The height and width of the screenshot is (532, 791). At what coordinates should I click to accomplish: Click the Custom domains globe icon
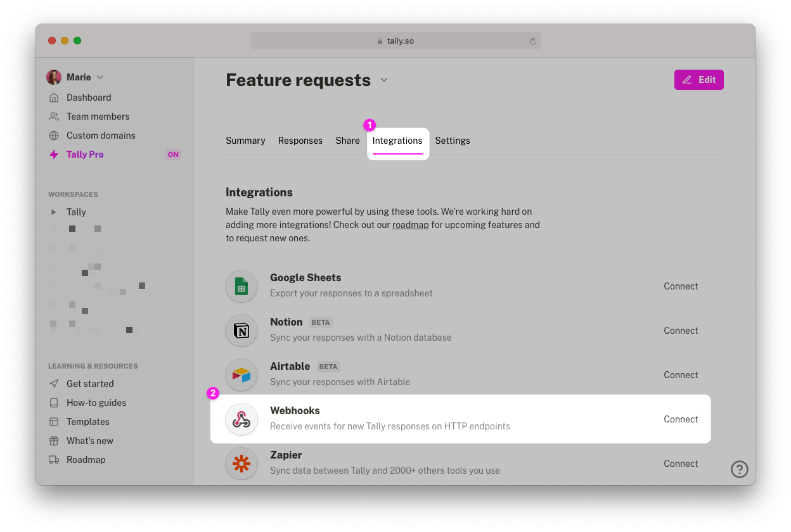click(54, 136)
